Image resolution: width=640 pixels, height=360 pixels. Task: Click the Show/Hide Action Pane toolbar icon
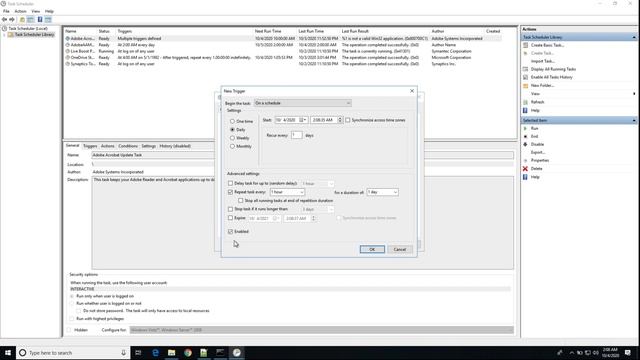click(48, 19)
